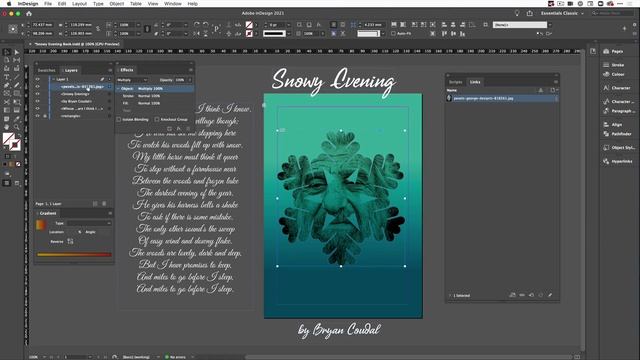Toggle visibility of by Bryan Coudal item

click(37, 101)
